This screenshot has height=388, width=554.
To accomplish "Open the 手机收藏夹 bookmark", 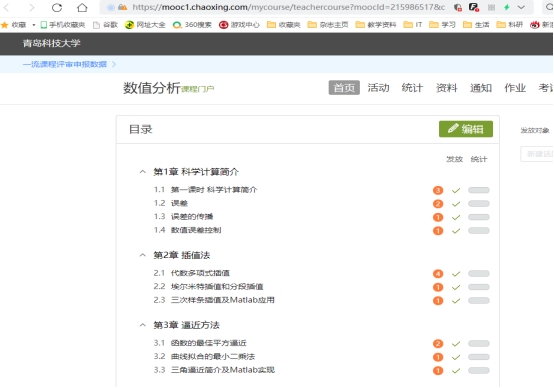I will pyautogui.click(x=63, y=25).
